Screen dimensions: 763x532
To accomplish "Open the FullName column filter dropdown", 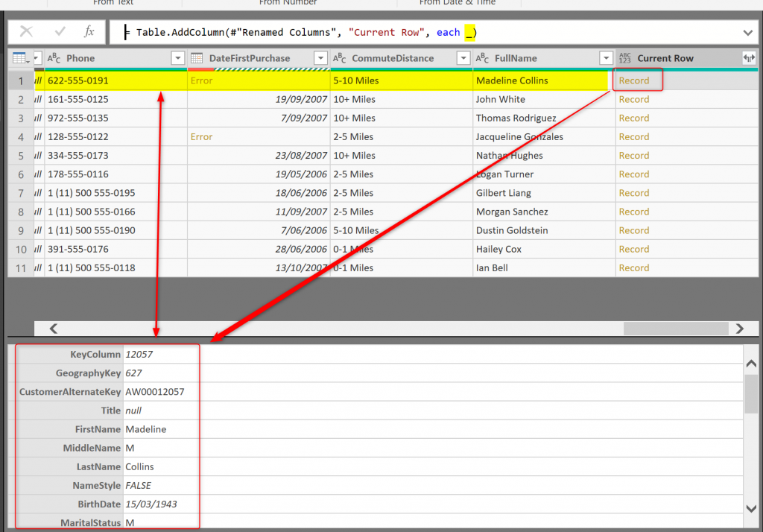I will 606,58.
